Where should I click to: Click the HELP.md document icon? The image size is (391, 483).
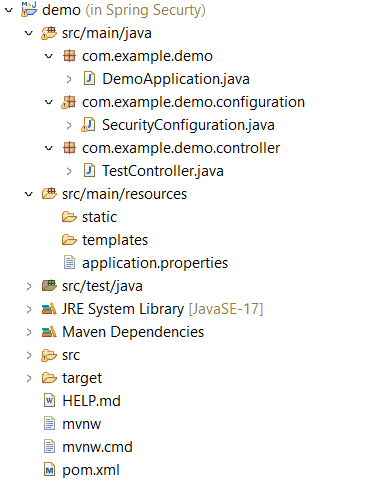pos(49,401)
